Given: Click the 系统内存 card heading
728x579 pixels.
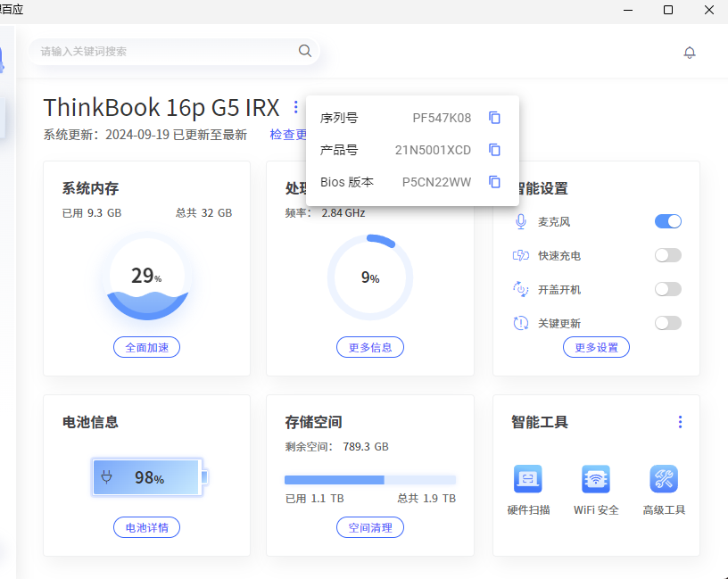Looking at the screenshot, I should 90,188.
